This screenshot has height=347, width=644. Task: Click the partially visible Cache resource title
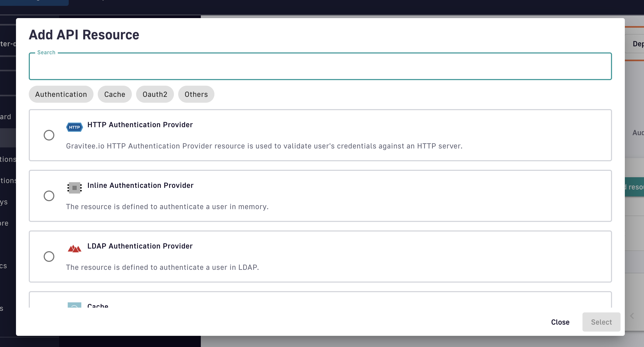[98, 305]
